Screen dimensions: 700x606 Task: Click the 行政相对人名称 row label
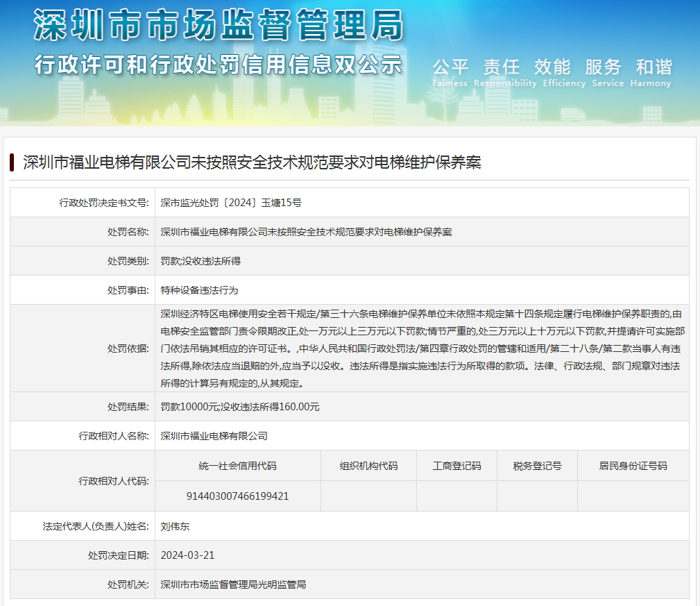(x=114, y=436)
